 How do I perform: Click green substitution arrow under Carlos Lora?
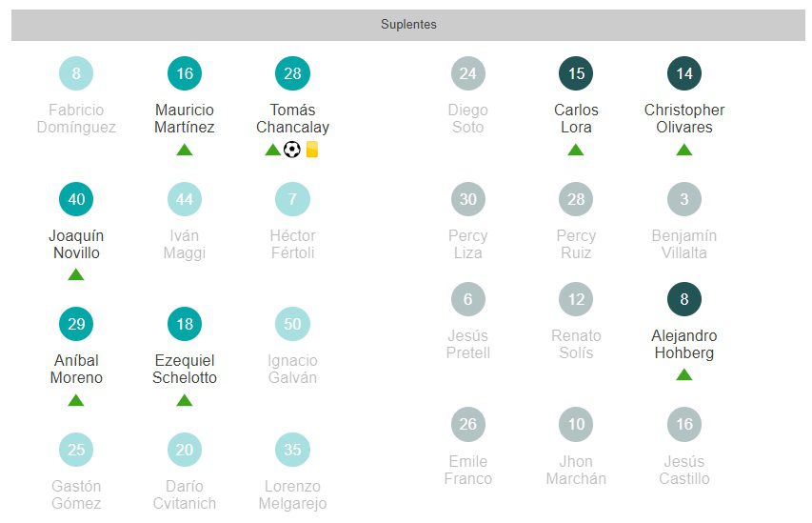(x=576, y=150)
